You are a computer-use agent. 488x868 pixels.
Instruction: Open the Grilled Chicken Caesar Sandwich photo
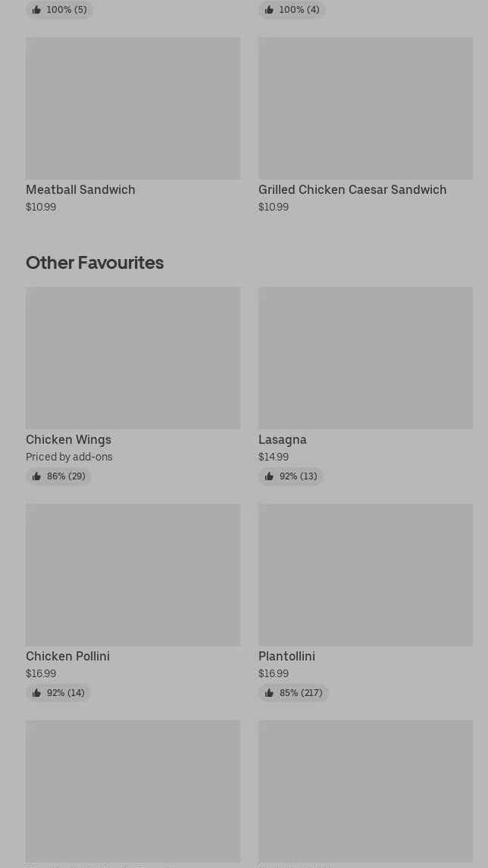(x=365, y=108)
